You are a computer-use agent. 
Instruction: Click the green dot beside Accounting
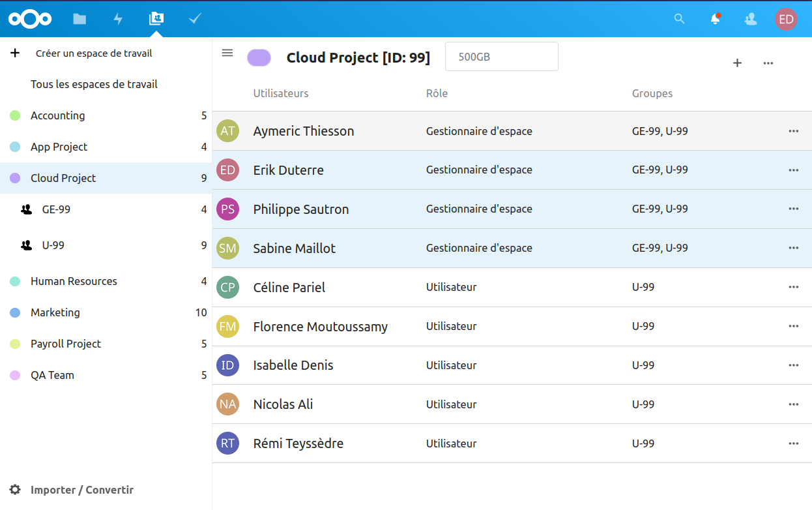15,115
